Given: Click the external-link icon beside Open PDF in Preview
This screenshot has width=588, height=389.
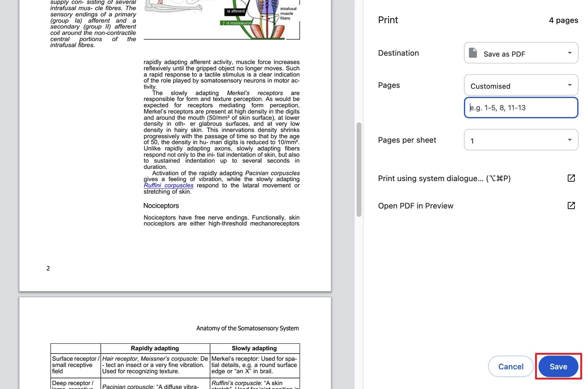Looking at the screenshot, I should (571, 206).
